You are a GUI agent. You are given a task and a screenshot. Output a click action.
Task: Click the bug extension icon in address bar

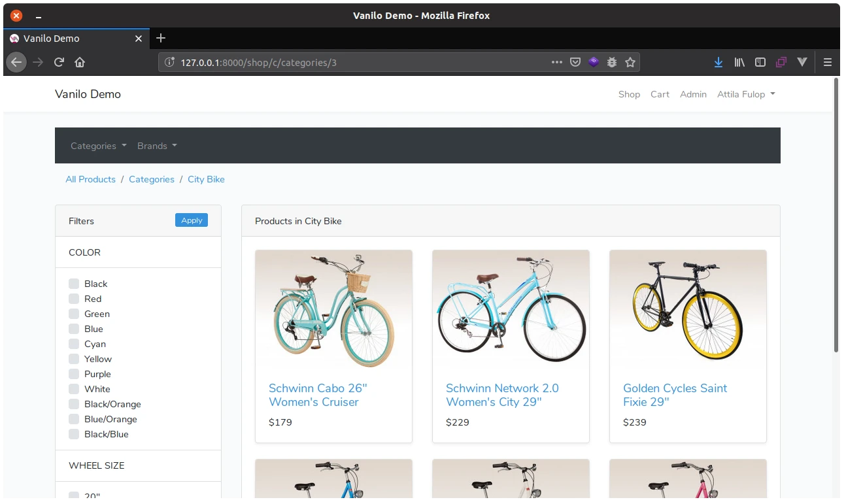(612, 62)
